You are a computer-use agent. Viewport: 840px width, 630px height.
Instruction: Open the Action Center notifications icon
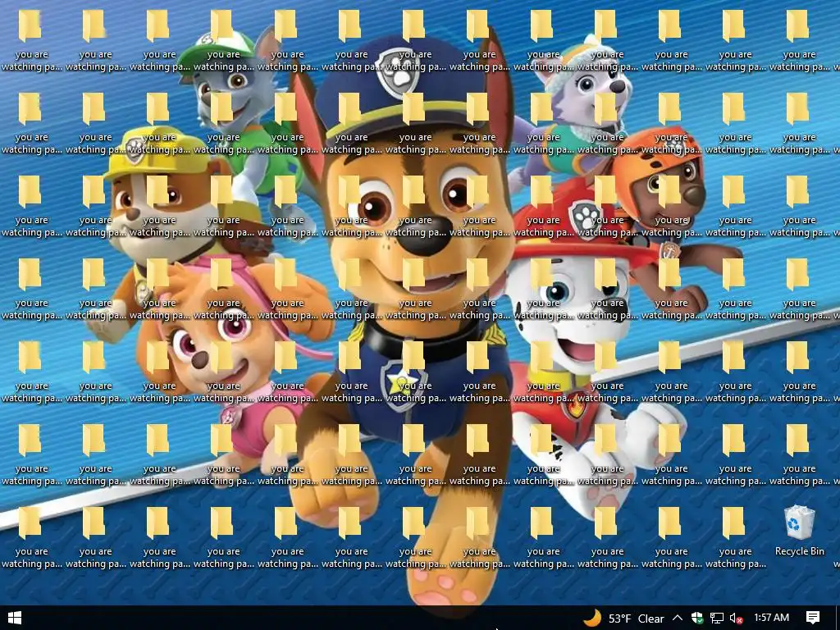[x=813, y=619]
